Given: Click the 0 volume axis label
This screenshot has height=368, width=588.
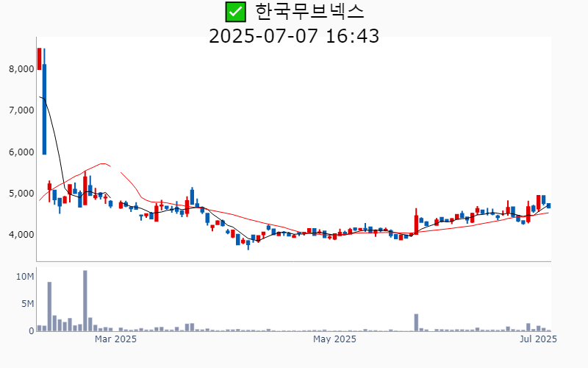Looking at the screenshot, I should [32, 331].
